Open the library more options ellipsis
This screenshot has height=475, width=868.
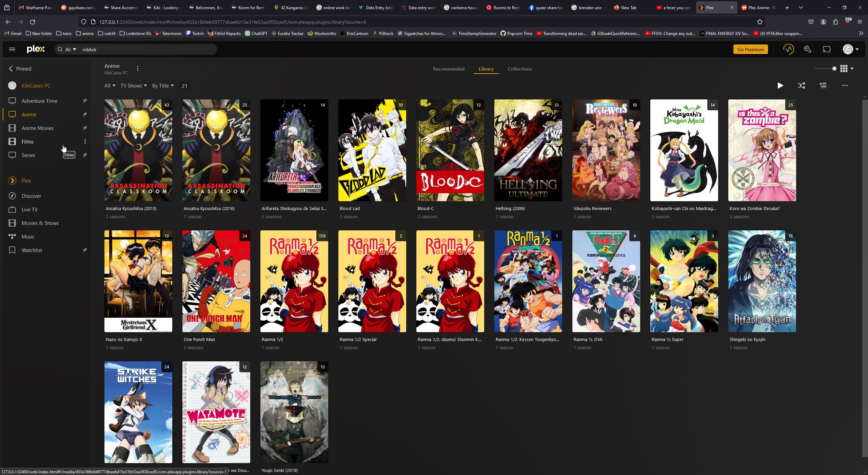tap(845, 85)
